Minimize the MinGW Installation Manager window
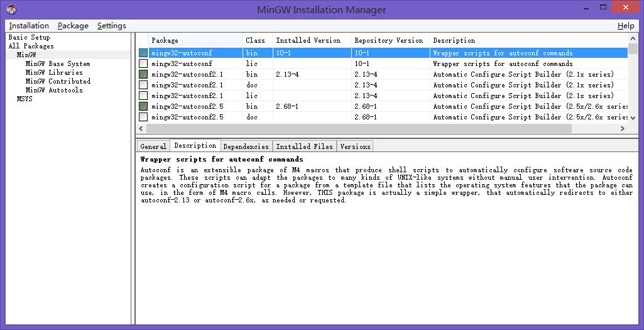This screenshot has width=644, height=330. pos(585,7)
